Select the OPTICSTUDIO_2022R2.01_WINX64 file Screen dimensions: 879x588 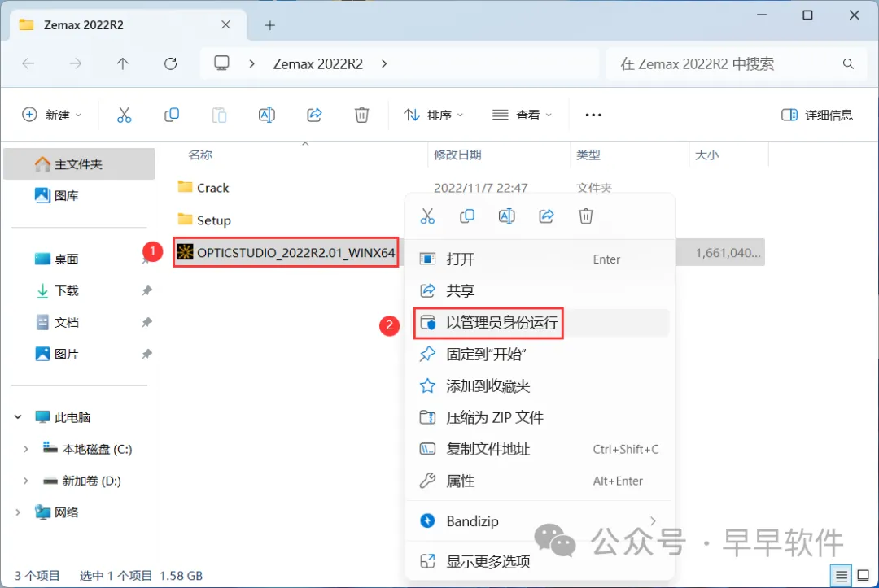point(286,253)
